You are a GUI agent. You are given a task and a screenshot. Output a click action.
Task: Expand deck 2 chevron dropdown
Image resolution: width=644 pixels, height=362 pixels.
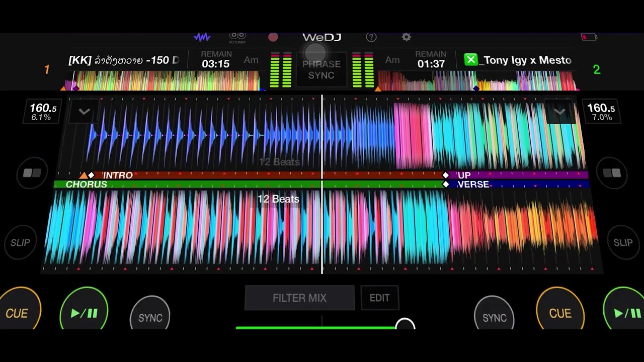pyautogui.click(x=559, y=112)
